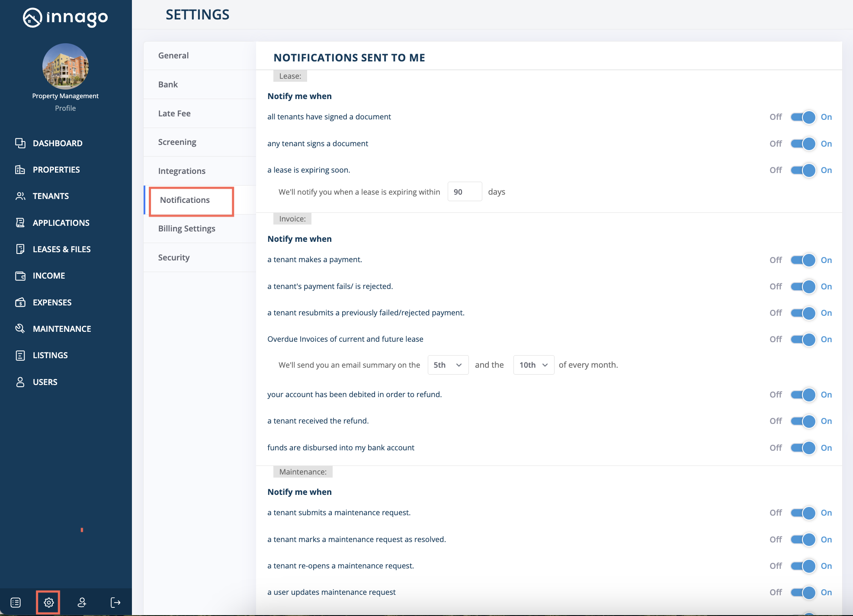Image resolution: width=853 pixels, height=616 pixels.
Task: Open Properties via its building icon
Action: [x=20, y=170]
